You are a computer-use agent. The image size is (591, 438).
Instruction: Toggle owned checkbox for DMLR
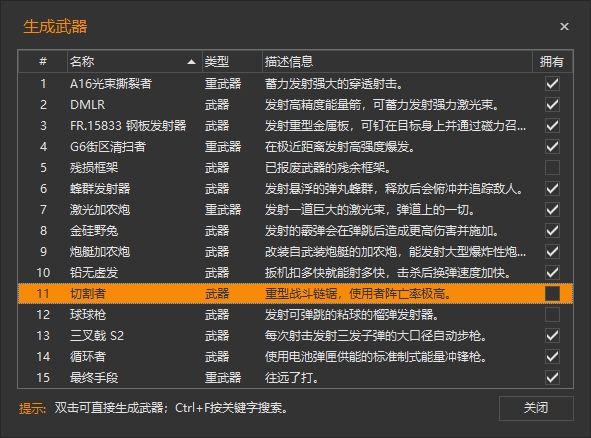coord(552,105)
